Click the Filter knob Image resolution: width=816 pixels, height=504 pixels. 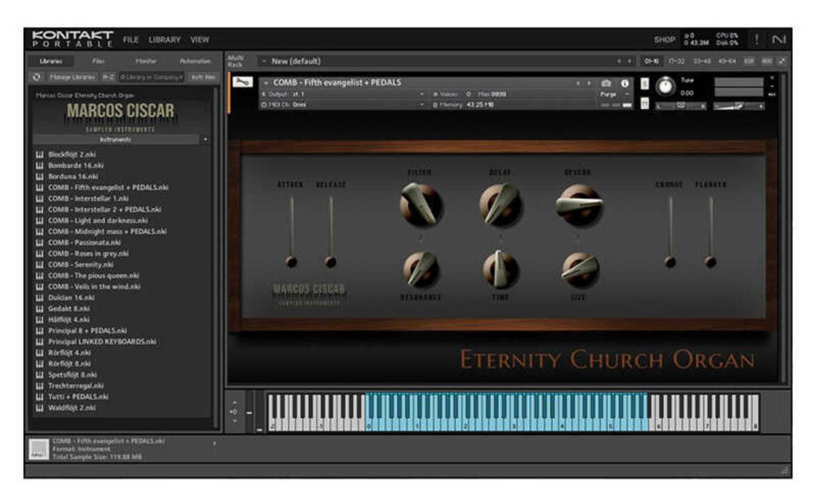[x=421, y=205]
